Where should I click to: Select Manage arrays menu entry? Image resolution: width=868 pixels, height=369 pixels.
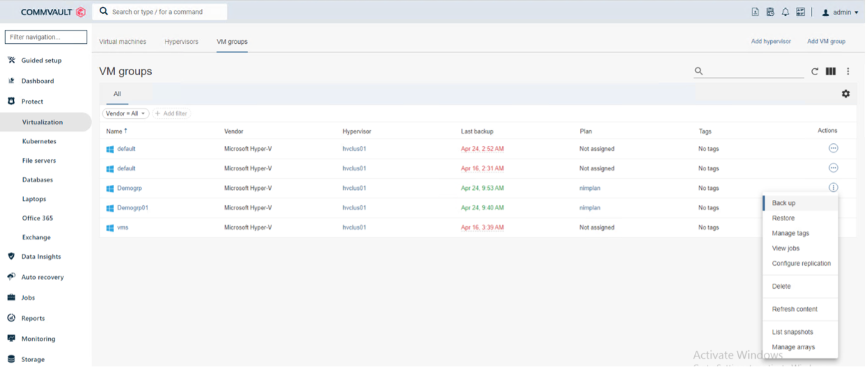point(800,347)
